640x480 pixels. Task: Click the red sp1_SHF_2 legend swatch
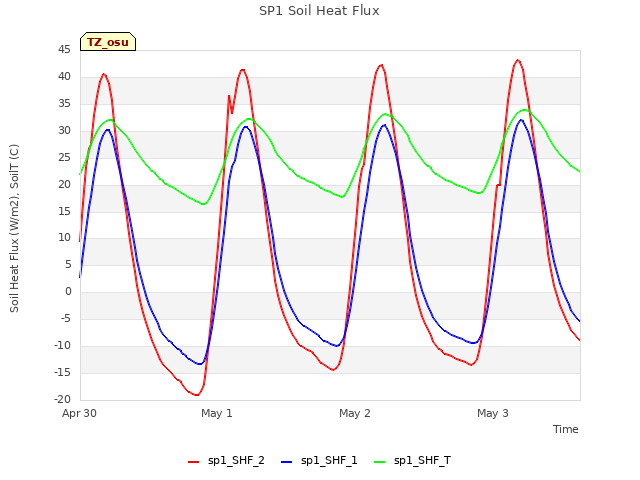pyautogui.click(x=193, y=462)
